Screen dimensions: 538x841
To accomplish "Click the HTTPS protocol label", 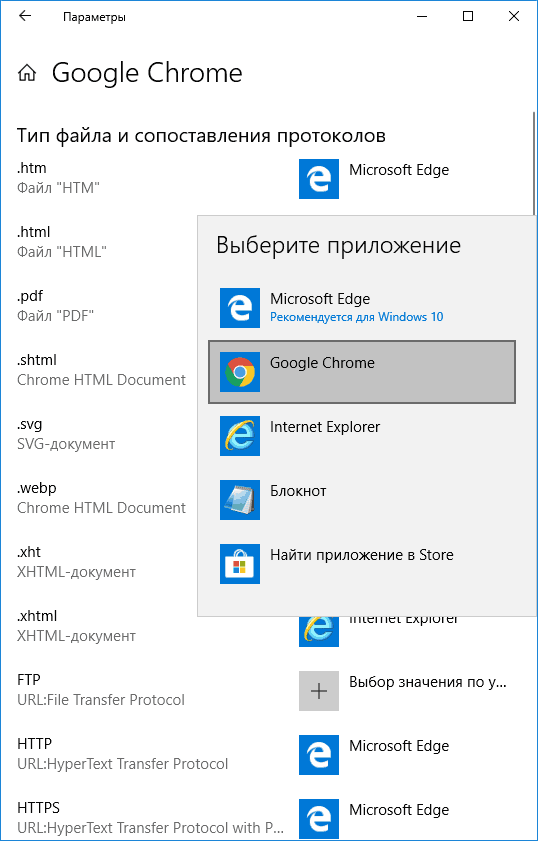I will (x=39, y=807).
